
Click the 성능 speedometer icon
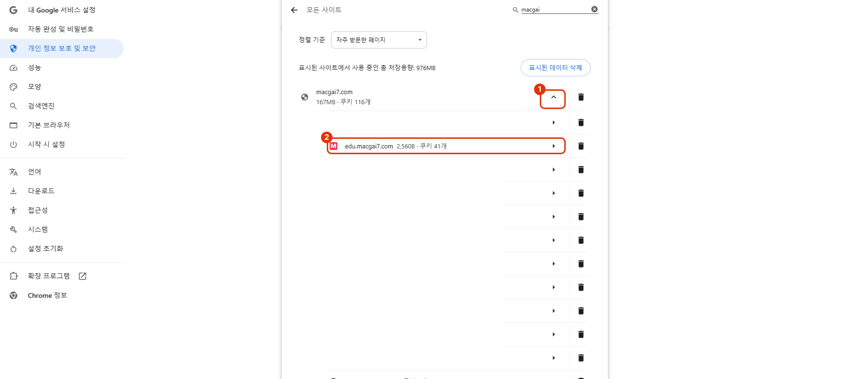point(13,68)
